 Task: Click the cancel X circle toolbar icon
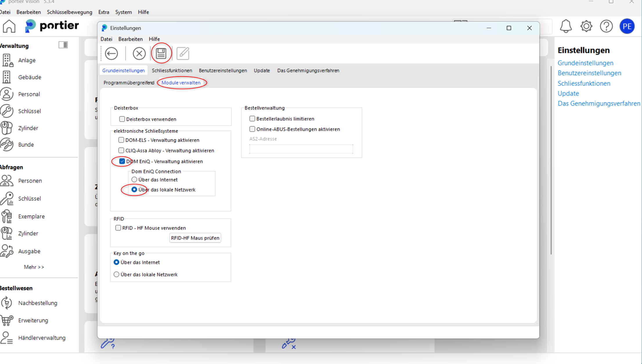click(x=139, y=53)
